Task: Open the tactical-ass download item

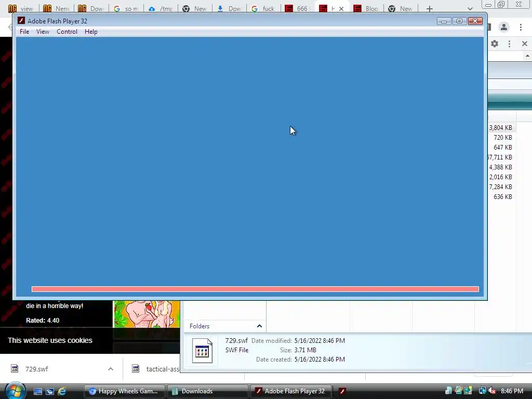Action: [155, 369]
